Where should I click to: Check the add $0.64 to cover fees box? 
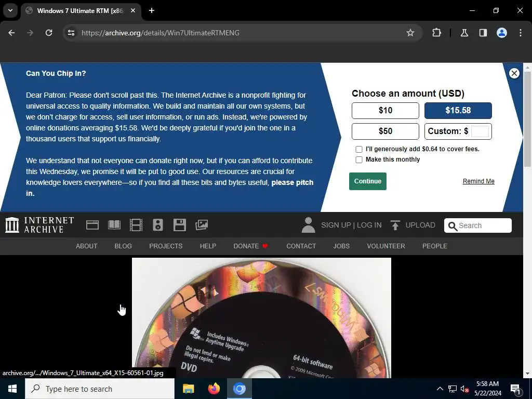pyautogui.click(x=358, y=149)
